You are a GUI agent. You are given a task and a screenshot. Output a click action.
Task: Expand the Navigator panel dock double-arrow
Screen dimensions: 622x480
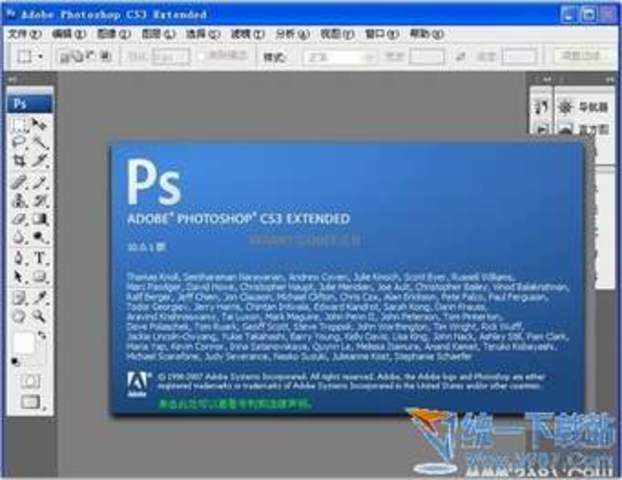(x=610, y=80)
